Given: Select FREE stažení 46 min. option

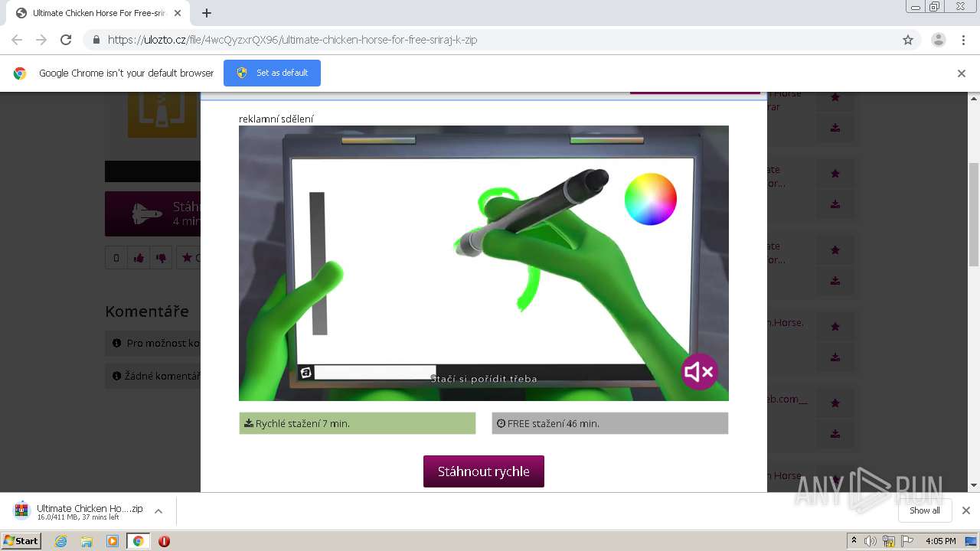Looking at the screenshot, I should (610, 423).
